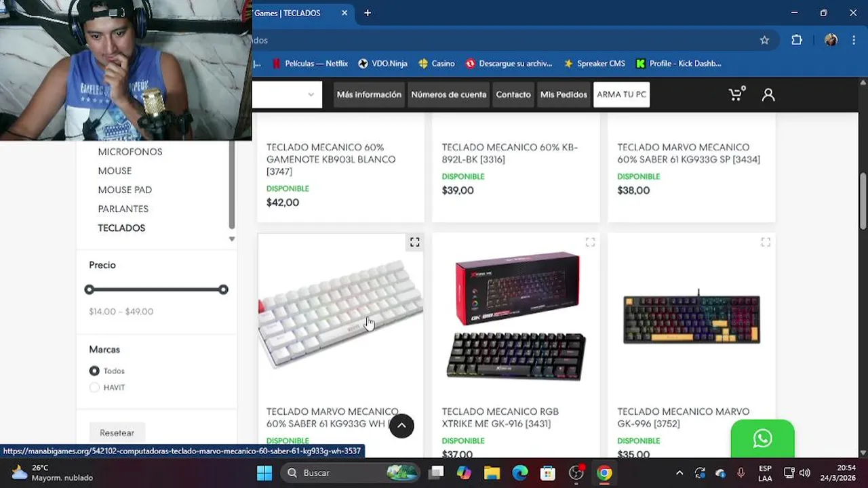Open the Mis Pedidos menu item
This screenshot has height=488, width=868.
pyautogui.click(x=564, y=95)
